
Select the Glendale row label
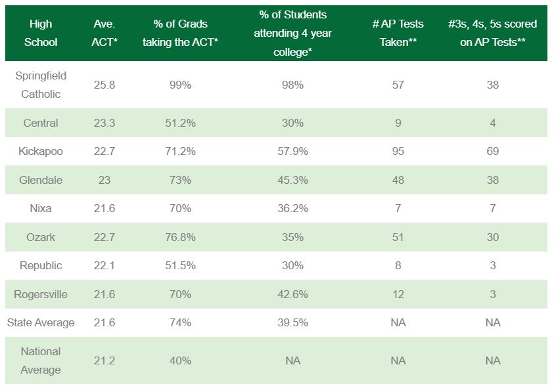[x=41, y=180]
